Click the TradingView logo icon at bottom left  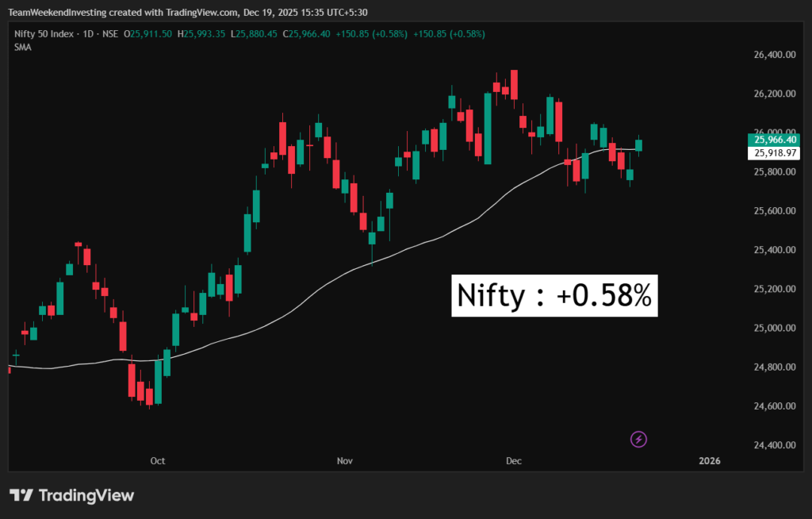pos(21,496)
